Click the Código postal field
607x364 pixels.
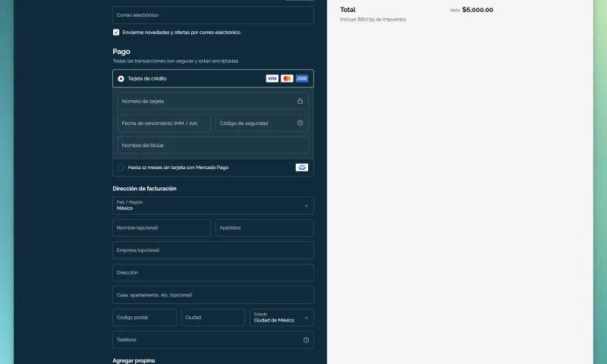(144, 318)
